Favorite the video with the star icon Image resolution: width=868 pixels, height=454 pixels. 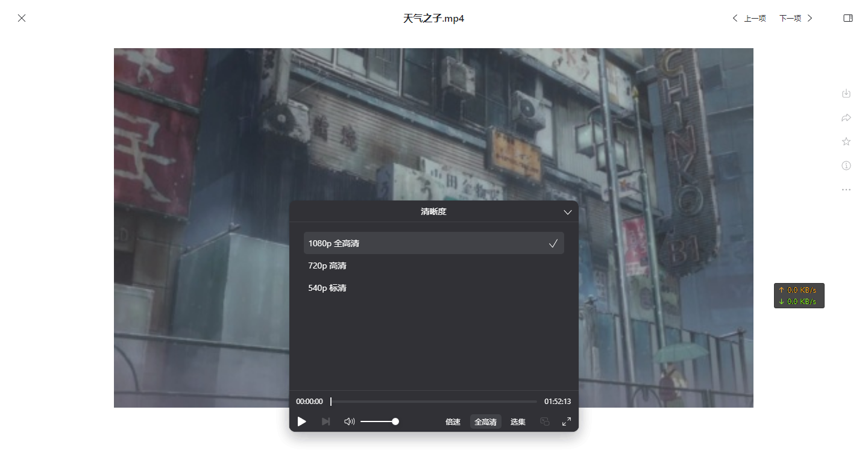846,141
